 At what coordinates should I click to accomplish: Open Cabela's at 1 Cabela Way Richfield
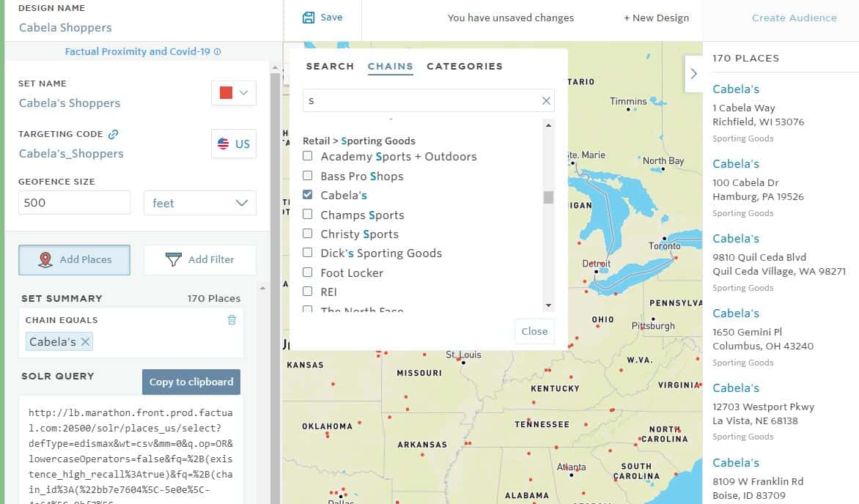pyautogui.click(x=736, y=89)
